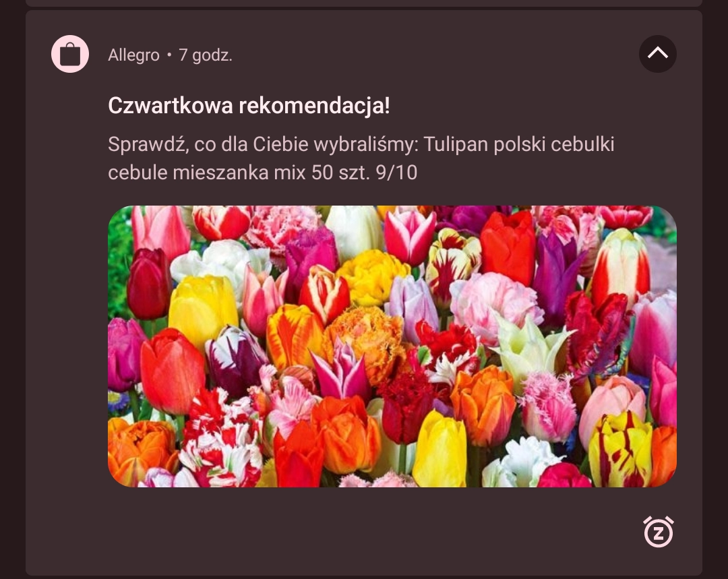This screenshot has height=579, width=728.
Task: Tap the word Czwartkowa in the heading
Action: [x=171, y=106]
